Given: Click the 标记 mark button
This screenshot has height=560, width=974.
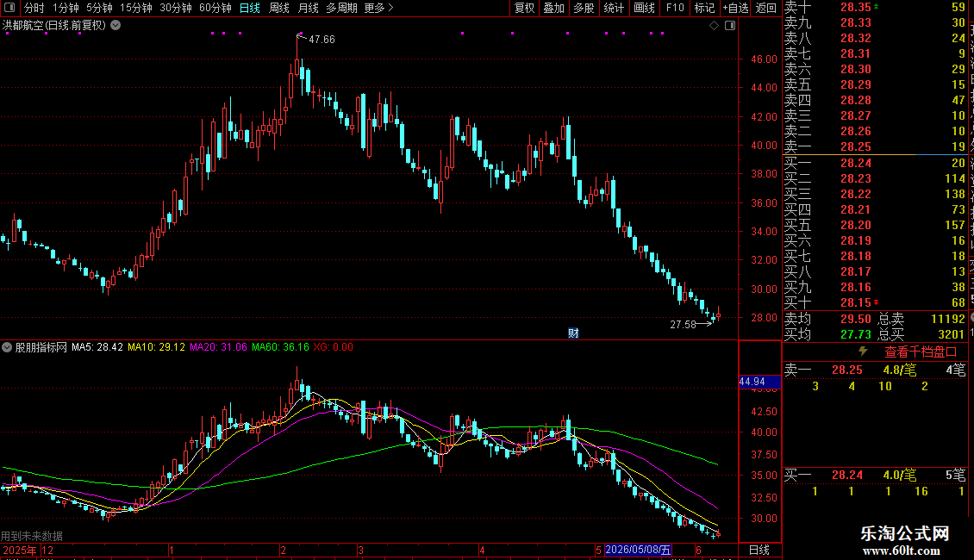Looking at the screenshot, I should click(x=704, y=8).
